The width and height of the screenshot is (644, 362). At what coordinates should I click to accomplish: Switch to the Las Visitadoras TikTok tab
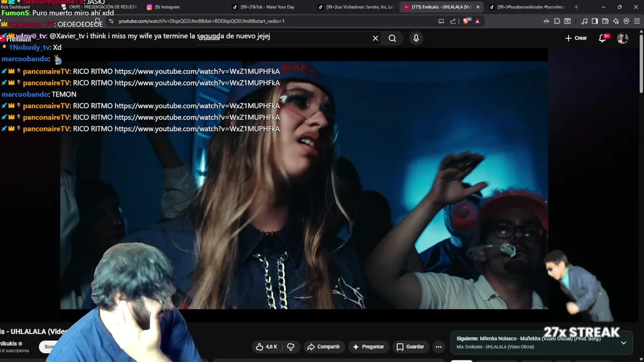356,7
